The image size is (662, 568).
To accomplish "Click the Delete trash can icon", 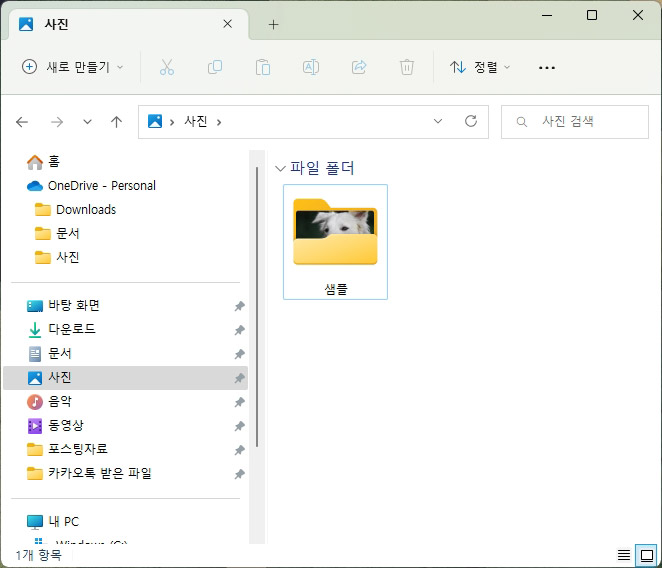I will 407,67.
